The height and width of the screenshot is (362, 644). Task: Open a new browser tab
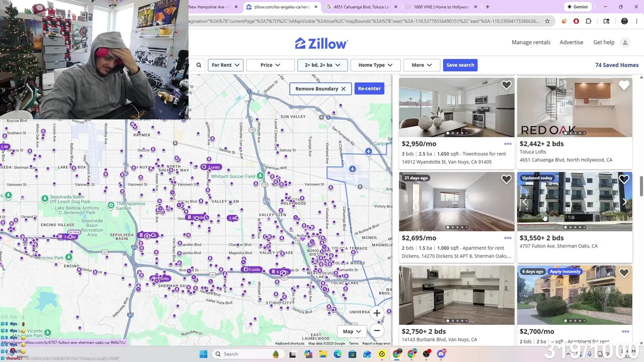point(488,7)
